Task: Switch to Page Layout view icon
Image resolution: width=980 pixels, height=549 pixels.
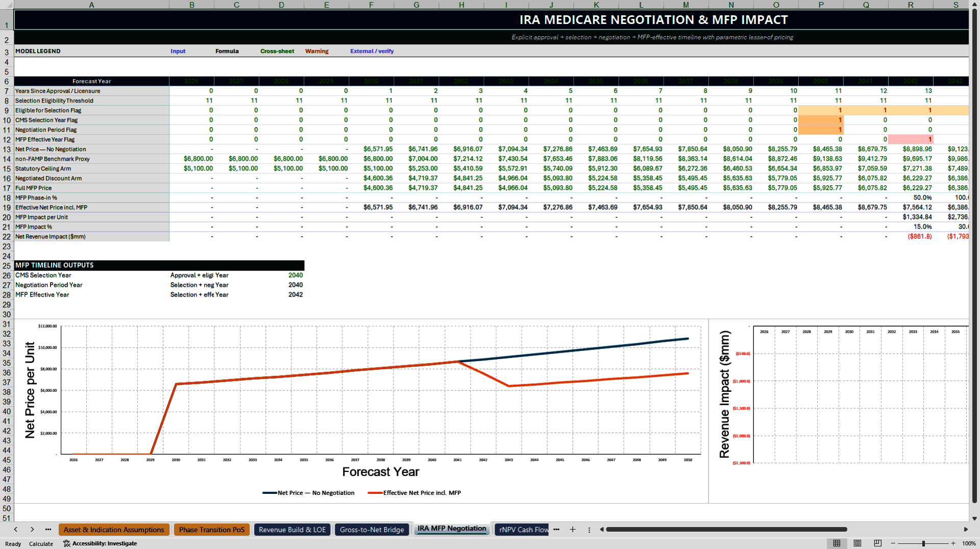Action: click(x=857, y=543)
